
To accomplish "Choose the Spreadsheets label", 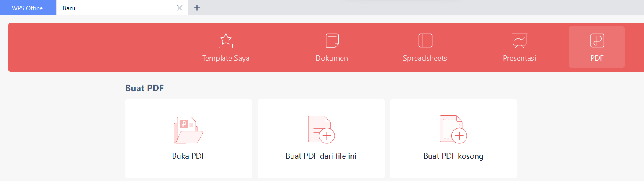I will 425,58.
